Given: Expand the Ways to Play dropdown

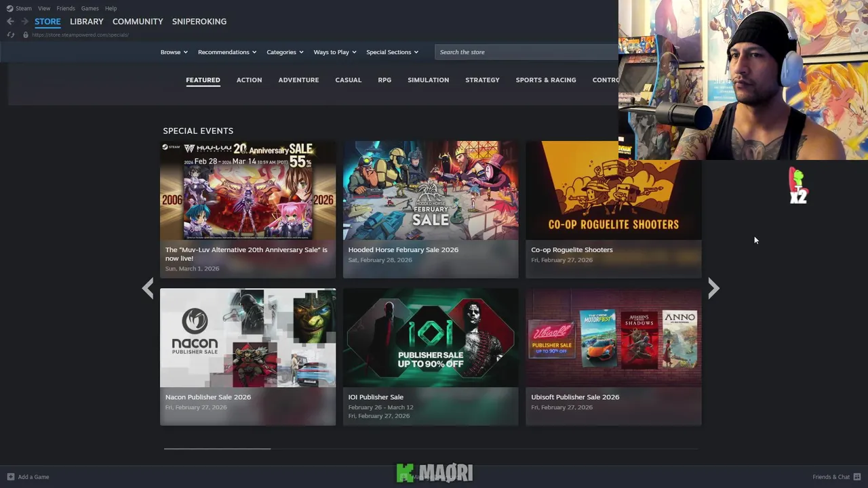Looking at the screenshot, I should [x=335, y=52].
